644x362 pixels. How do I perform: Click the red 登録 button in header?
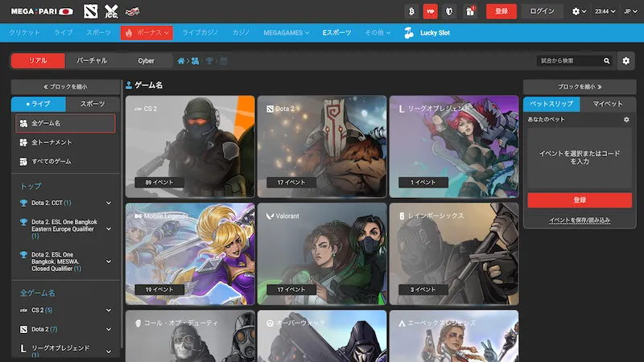pyautogui.click(x=501, y=11)
